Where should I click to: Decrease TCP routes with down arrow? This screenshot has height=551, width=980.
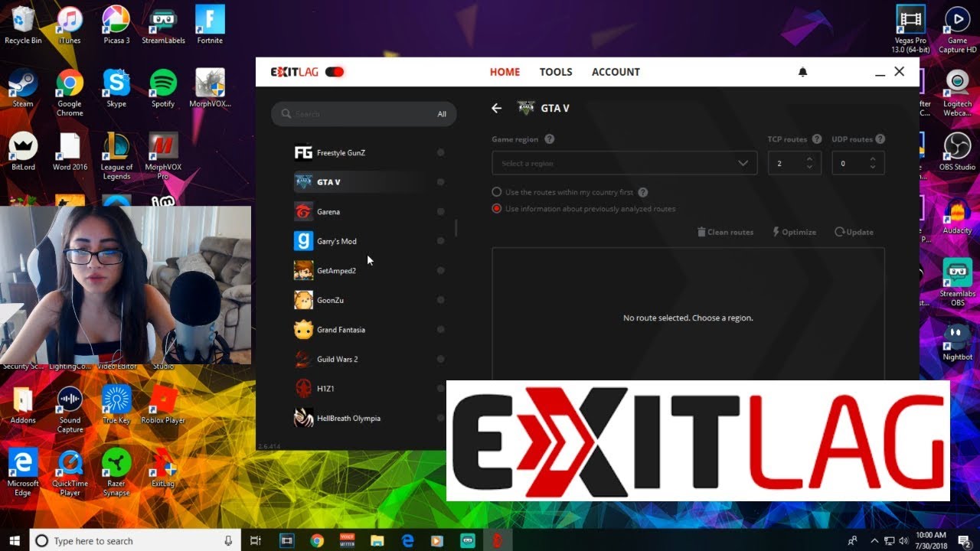coord(810,167)
